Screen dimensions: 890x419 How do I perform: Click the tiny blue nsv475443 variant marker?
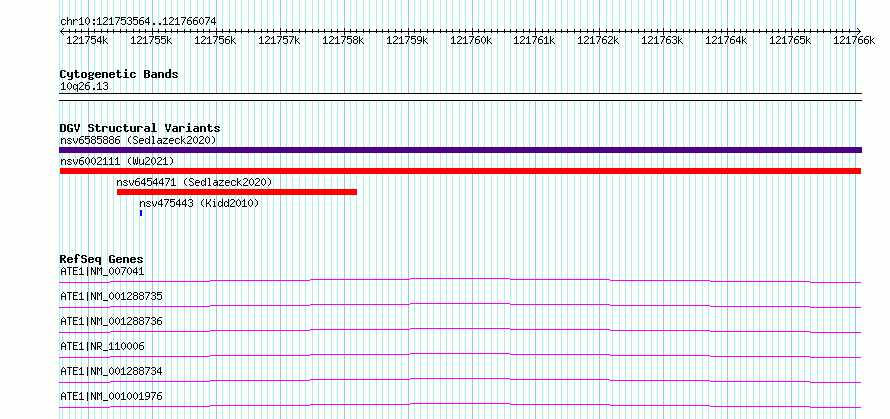pyautogui.click(x=141, y=213)
